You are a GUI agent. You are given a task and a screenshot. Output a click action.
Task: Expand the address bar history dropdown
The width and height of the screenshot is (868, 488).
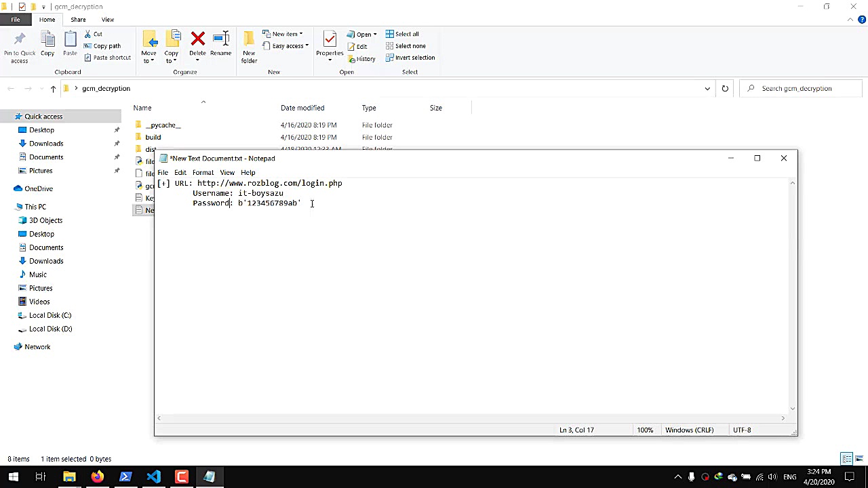707,89
